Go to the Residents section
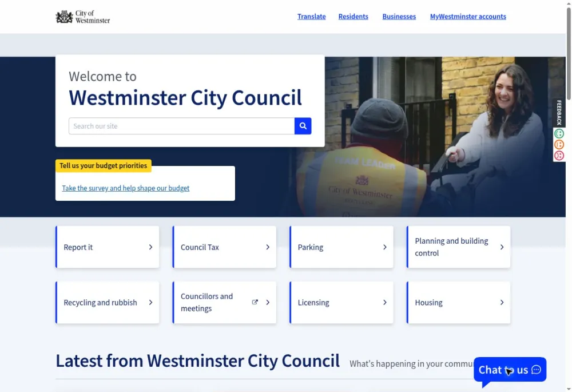The height and width of the screenshot is (392, 572). tap(353, 17)
